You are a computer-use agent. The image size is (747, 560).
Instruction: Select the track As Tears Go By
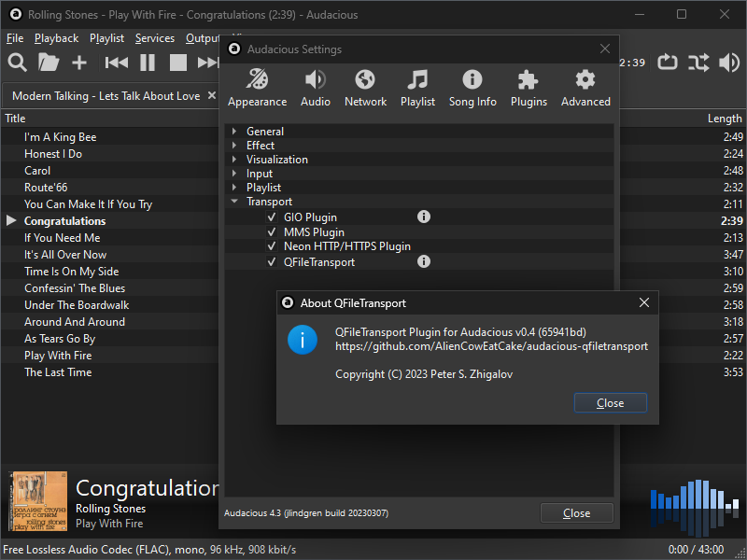[60, 339]
